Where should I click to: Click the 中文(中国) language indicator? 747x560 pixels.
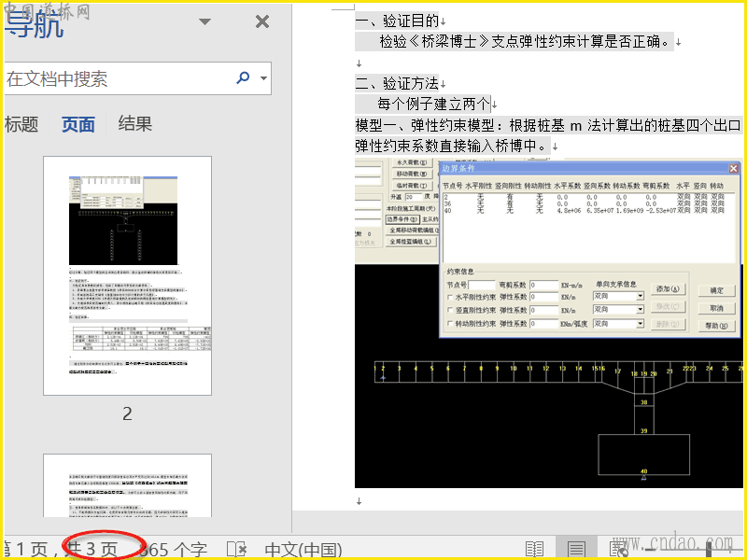[303, 550]
